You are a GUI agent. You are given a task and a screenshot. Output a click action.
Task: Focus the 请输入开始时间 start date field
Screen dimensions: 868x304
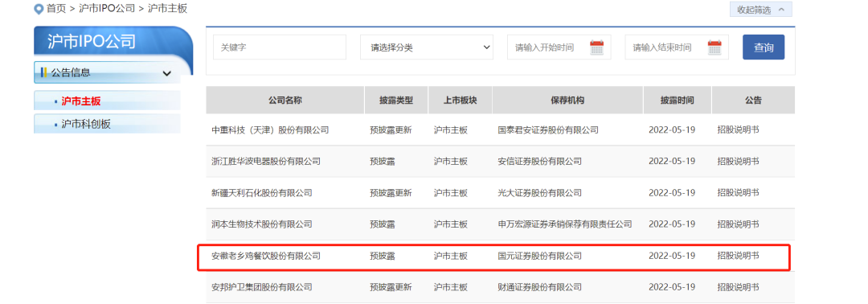559,47
